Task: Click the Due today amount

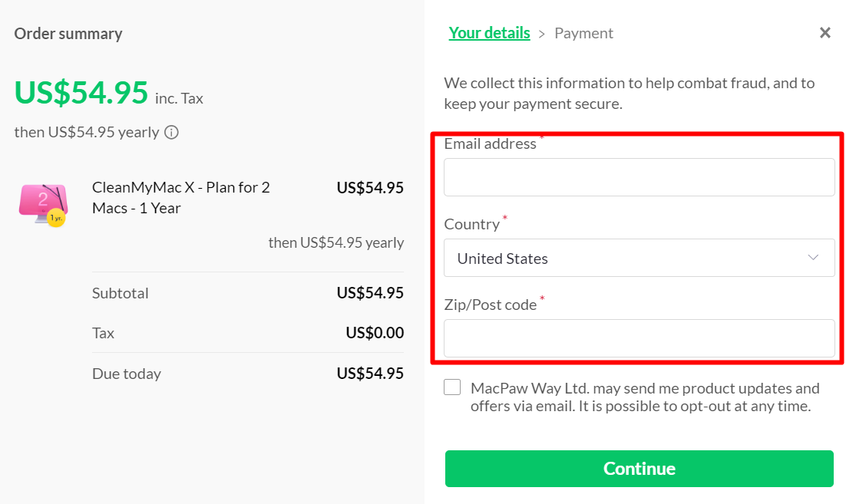Action: [372, 373]
